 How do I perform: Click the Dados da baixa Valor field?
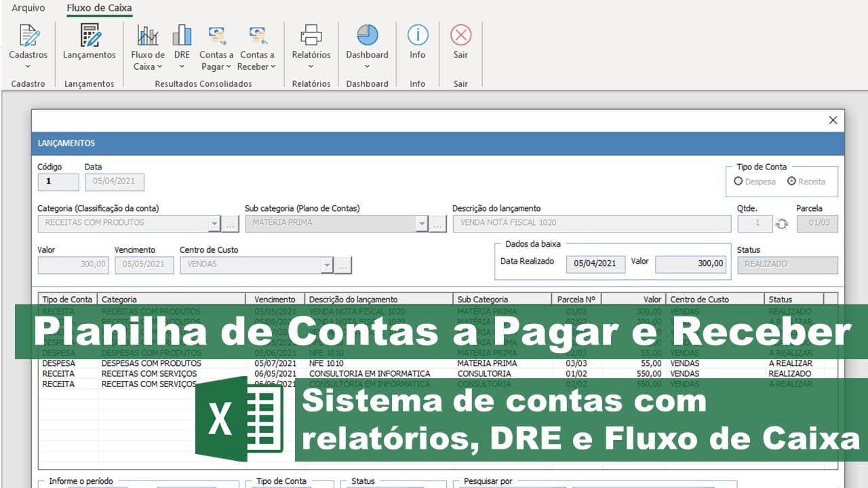[692, 264]
